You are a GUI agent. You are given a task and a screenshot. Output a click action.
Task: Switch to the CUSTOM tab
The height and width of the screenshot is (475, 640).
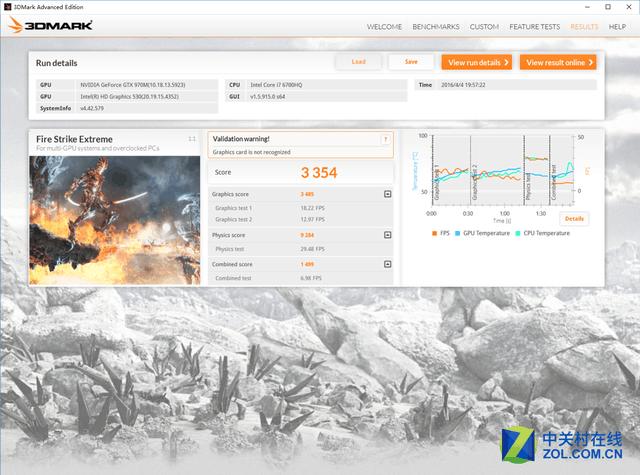point(484,27)
